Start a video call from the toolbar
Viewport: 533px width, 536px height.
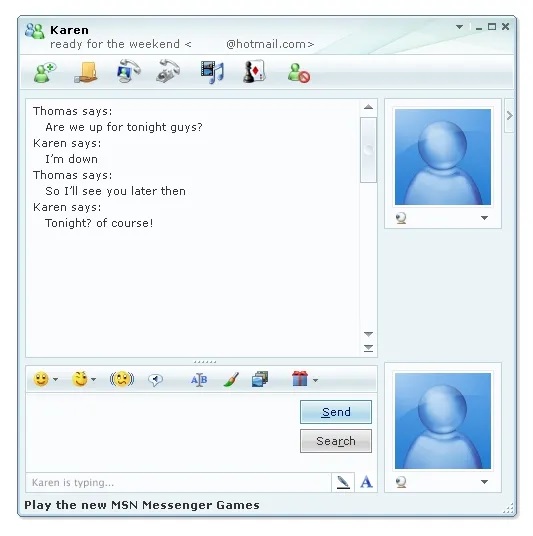click(128, 71)
